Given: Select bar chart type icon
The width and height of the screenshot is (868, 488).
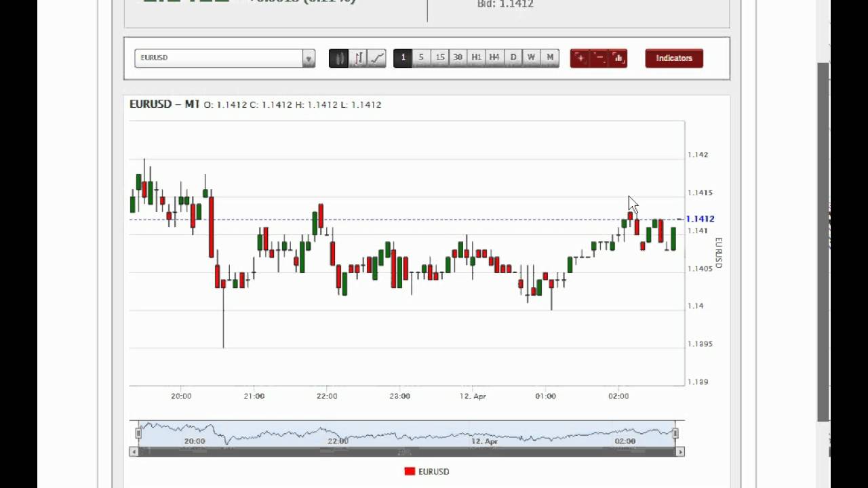Looking at the screenshot, I should coord(358,58).
